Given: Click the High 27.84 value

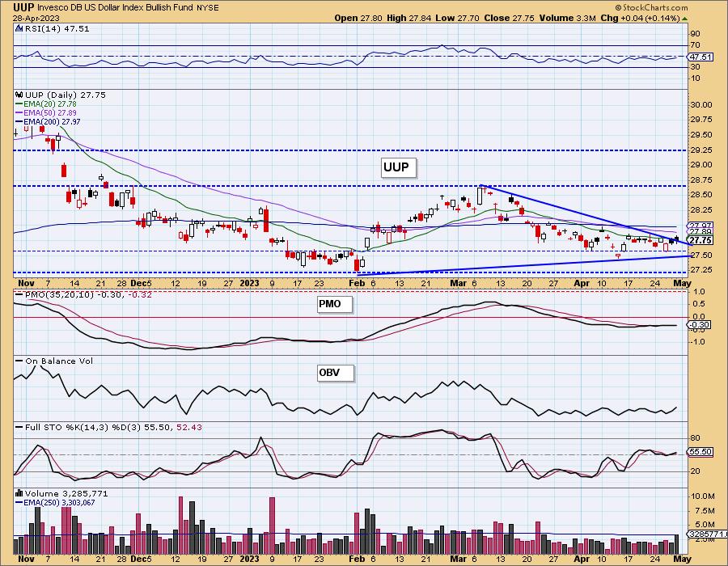Looking at the screenshot, I should point(409,18).
